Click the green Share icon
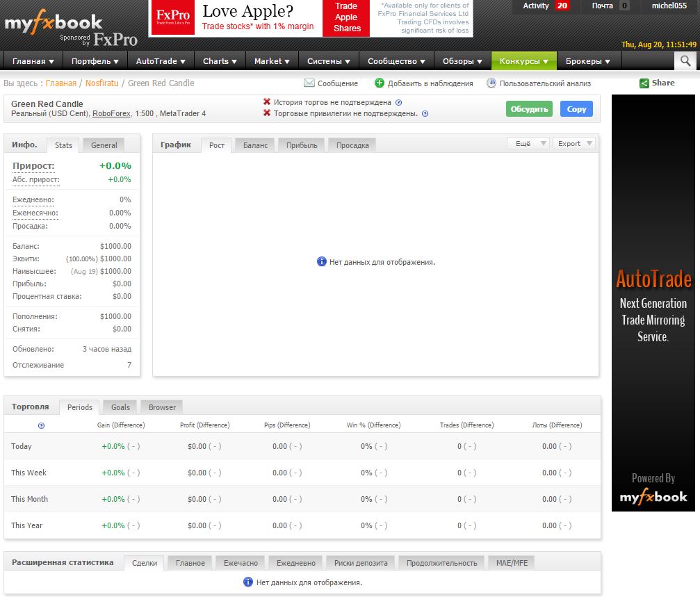The width and height of the screenshot is (700, 597). [644, 83]
